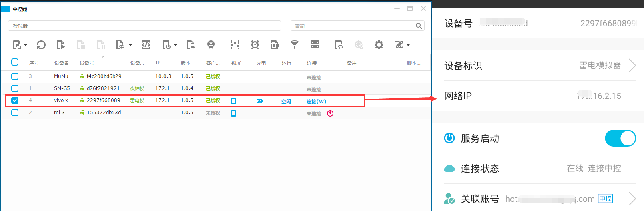Check the MuMu device row checkbox
This screenshot has height=211, width=644.
tap(15, 76)
